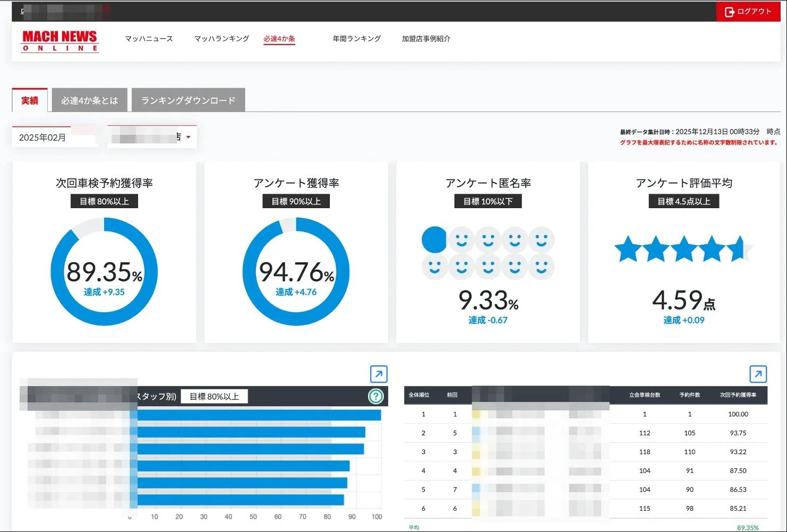This screenshot has height=532, width=787.
Task: Open 年間ランキング page
Action: click(x=357, y=39)
